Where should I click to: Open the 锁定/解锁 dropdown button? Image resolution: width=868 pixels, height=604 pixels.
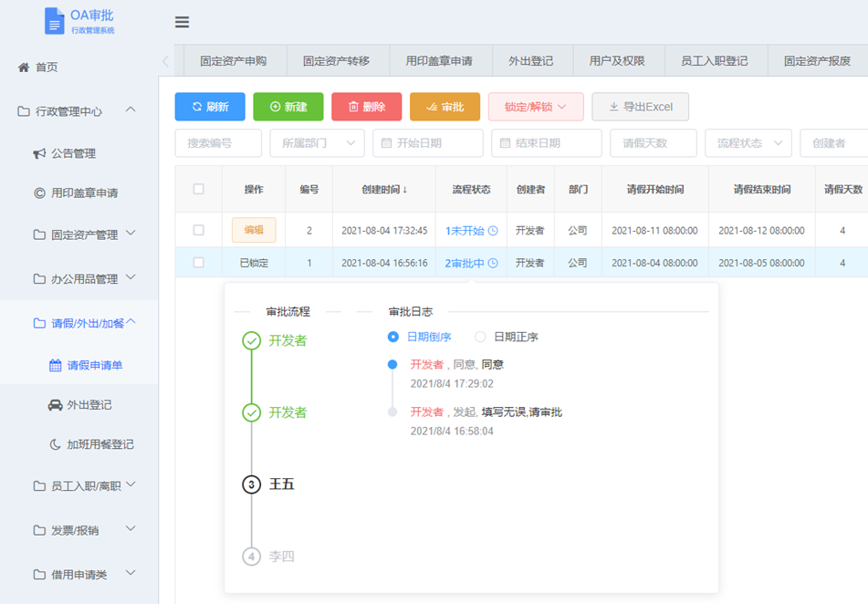[x=536, y=107]
